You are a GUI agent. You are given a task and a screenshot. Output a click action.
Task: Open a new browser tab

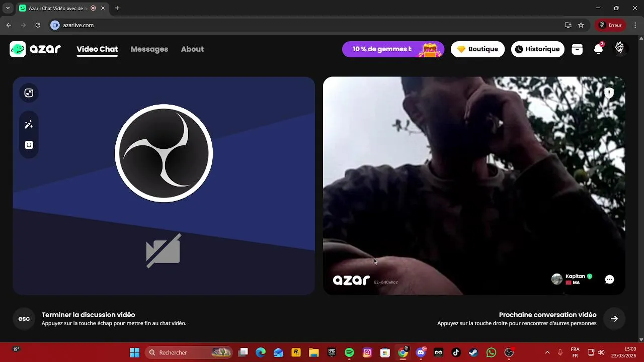117,8
